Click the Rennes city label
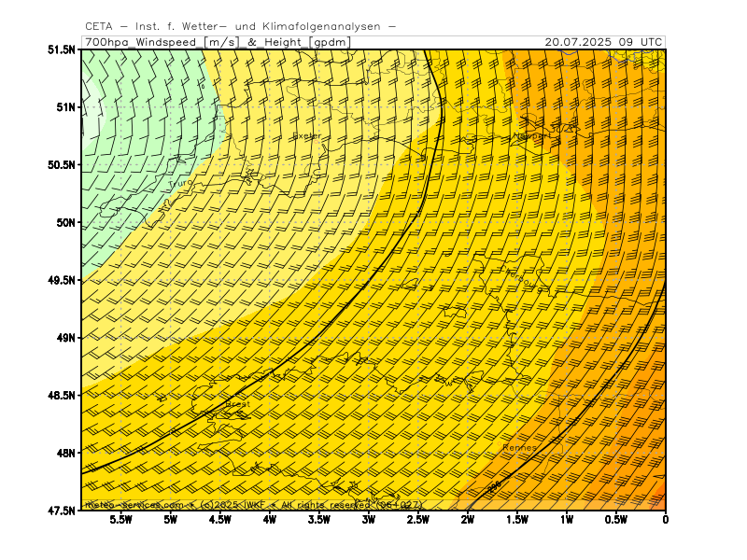The height and width of the screenshot is (560, 747). pyautogui.click(x=519, y=448)
